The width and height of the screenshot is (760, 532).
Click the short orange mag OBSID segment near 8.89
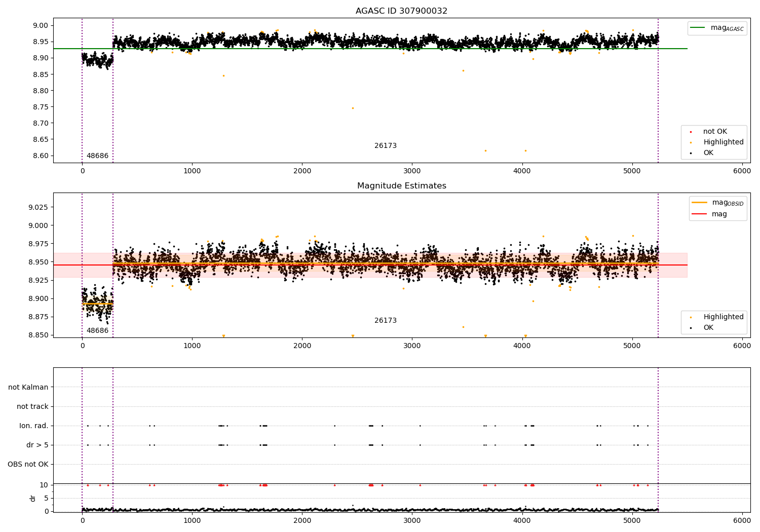pyautogui.click(x=97, y=304)
